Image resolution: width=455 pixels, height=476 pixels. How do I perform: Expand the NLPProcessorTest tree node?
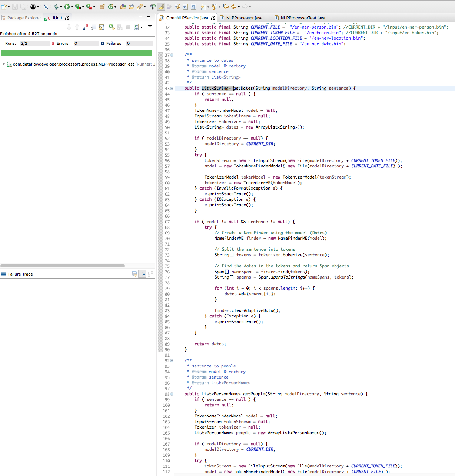point(4,64)
